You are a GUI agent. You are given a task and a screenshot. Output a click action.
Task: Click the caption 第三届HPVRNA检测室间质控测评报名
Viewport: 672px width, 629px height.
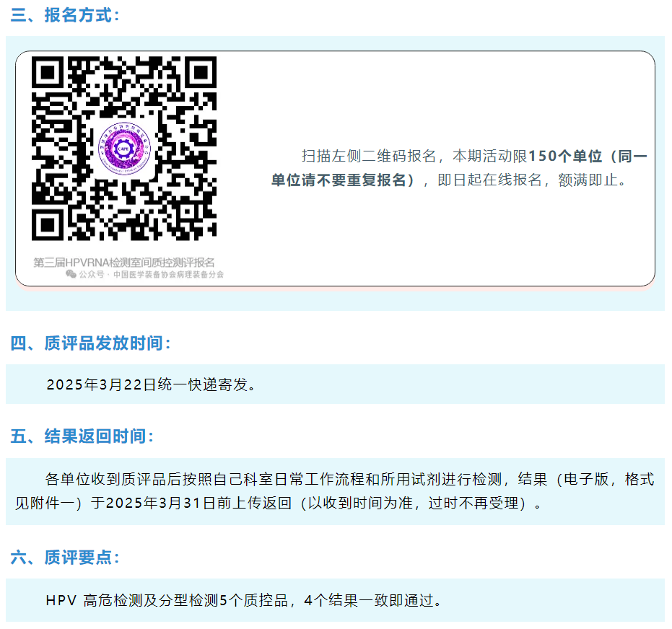pos(124,262)
